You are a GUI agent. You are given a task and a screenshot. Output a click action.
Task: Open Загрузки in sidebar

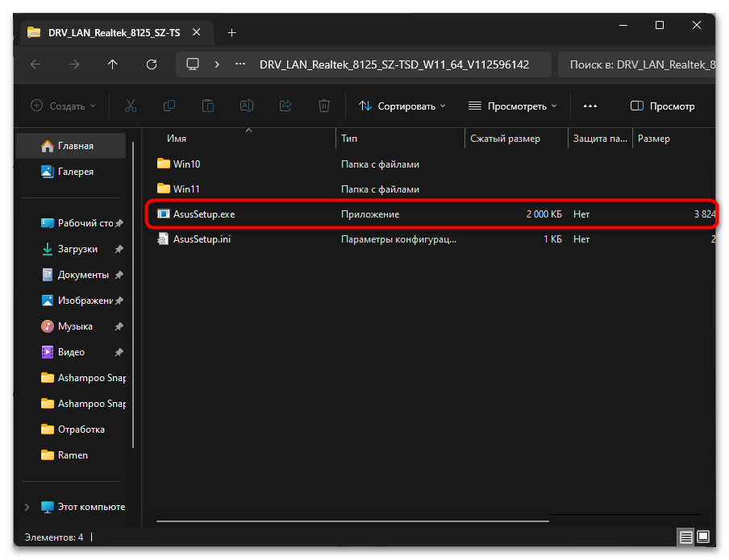pyautogui.click(x=71, y=249)
